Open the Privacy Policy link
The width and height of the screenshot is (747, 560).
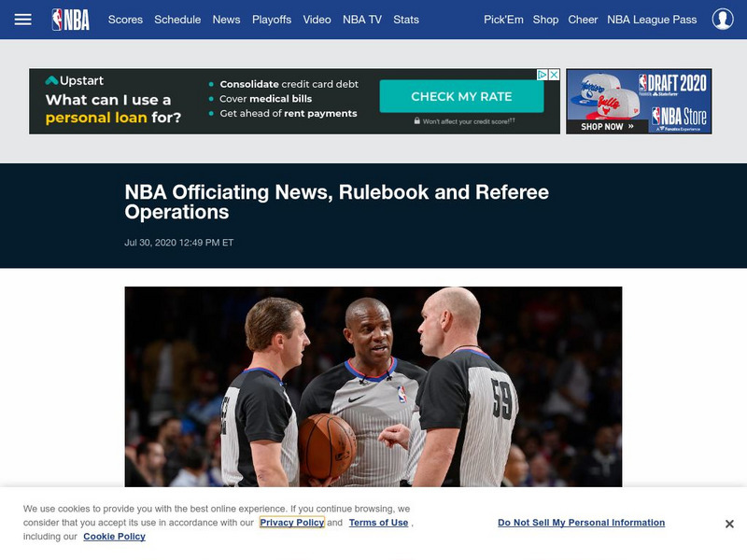coord(292,523)
